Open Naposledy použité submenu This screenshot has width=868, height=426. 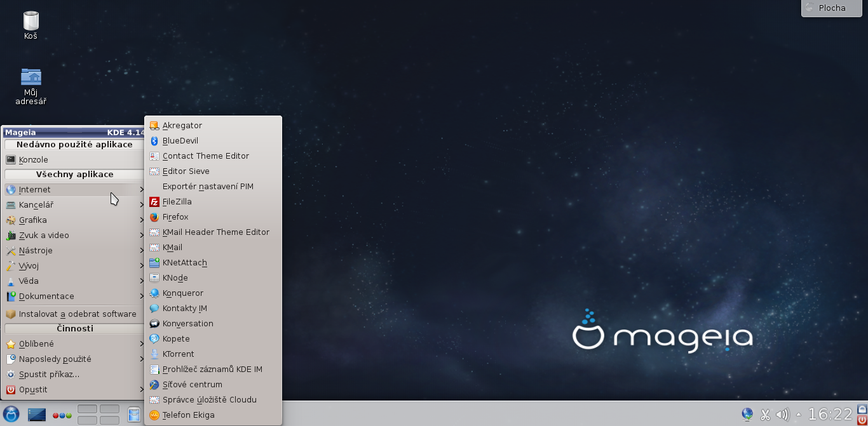(x=74, y=359)
